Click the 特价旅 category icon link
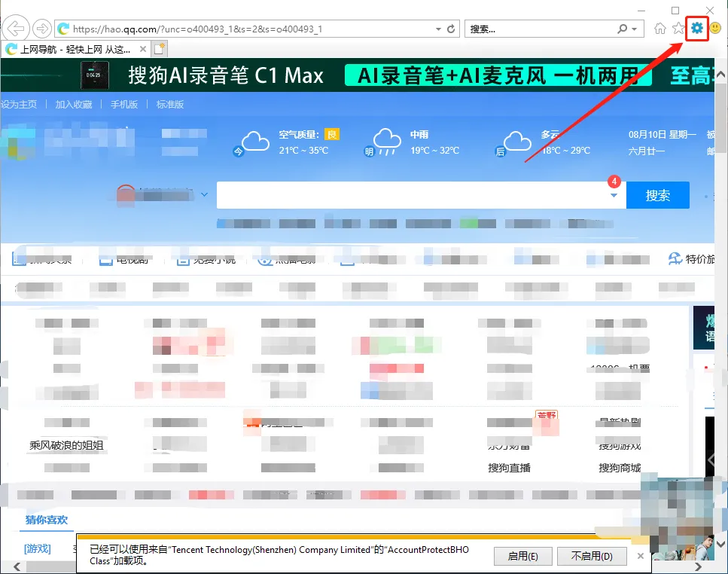This screenshot has width=728, height=574. tap(691, 258)
